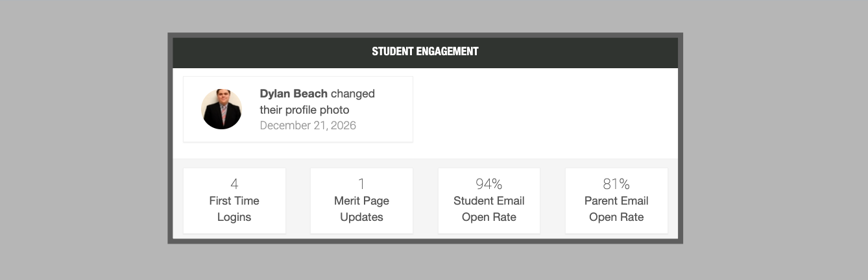This screenshot has width=868, height=280.
Task: Click the 94% student email figure
Action: (x=489, y=185)
